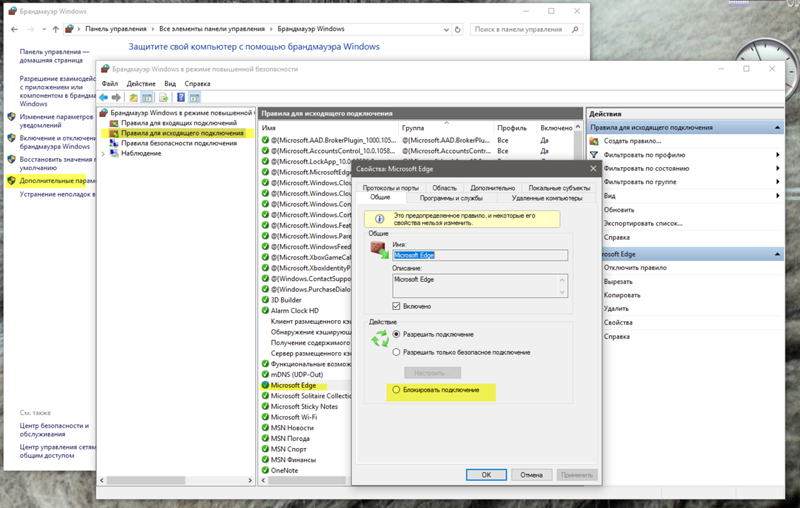Click the firewall root node icon in tree

pos(104,113)
